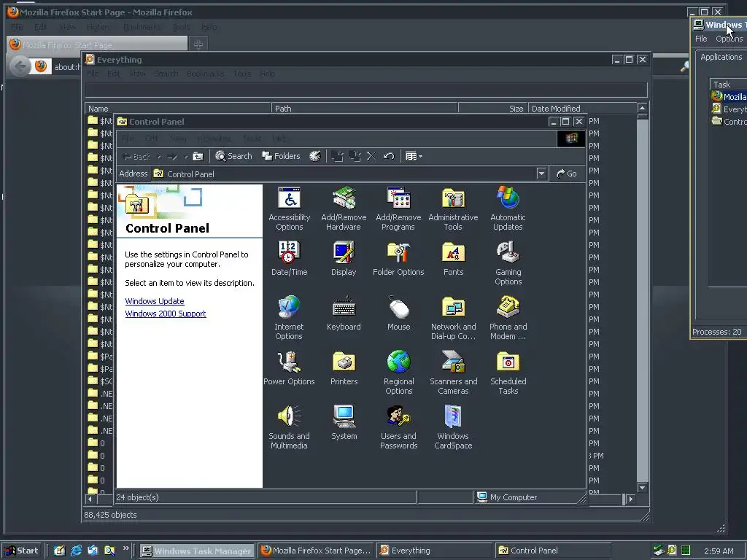
Task: Open Keyboard settings icon
Action: click(x=344, y=314)
